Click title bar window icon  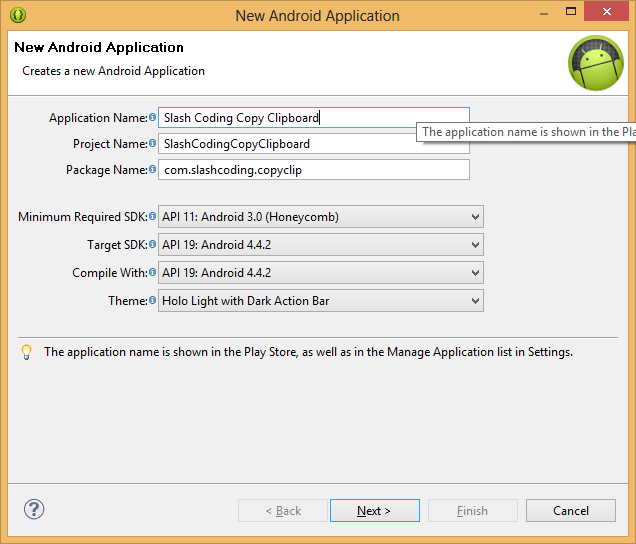pos(16,15)
